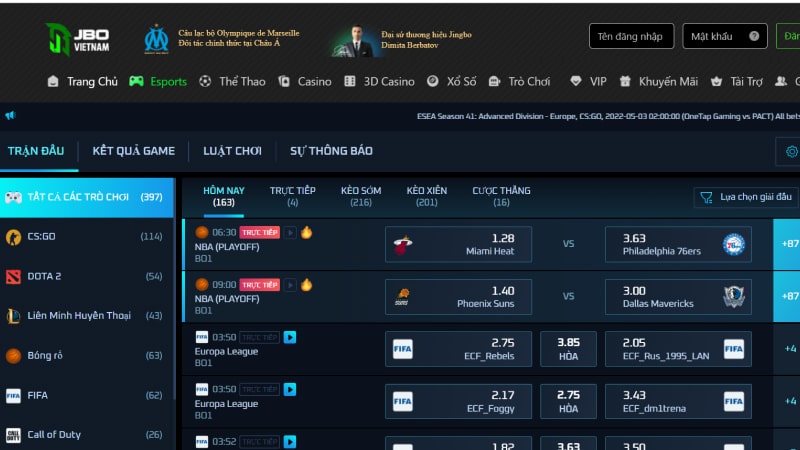Select the KÈO XIÊN (201) tab

pos(427,196)
